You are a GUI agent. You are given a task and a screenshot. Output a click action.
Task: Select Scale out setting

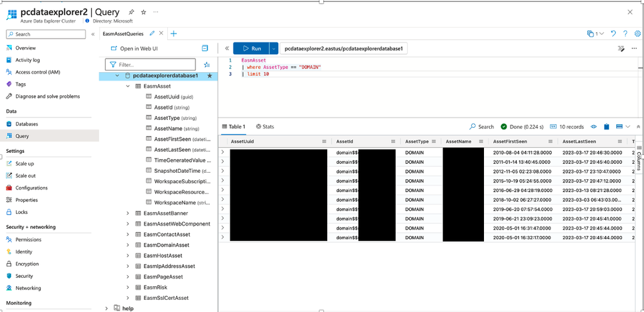coord(25,176)
